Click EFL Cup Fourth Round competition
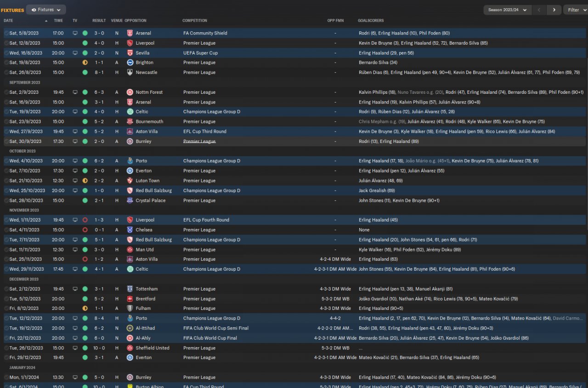The width and height of the screenshot is (588, 388). 206,220
